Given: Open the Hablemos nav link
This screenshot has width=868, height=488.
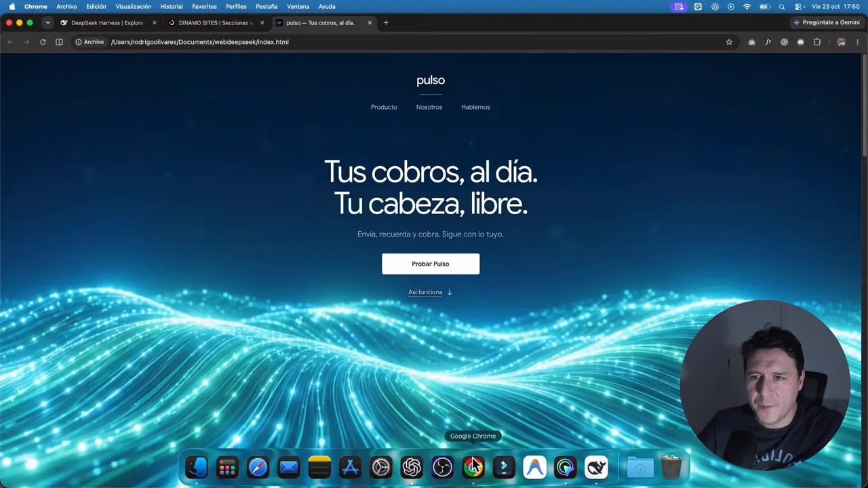Looking at the screenshot, I should tap(475, 107).
